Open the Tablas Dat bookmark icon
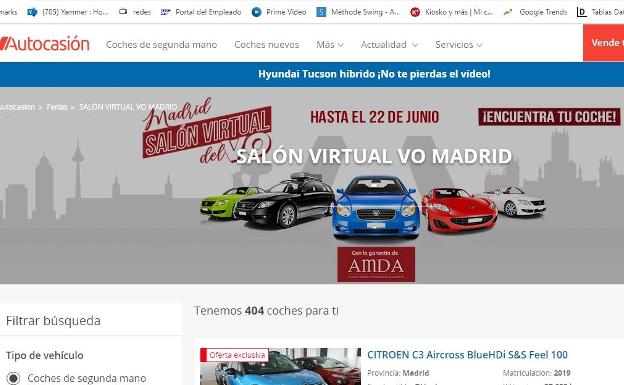624x385 pixels. point(581,12)
